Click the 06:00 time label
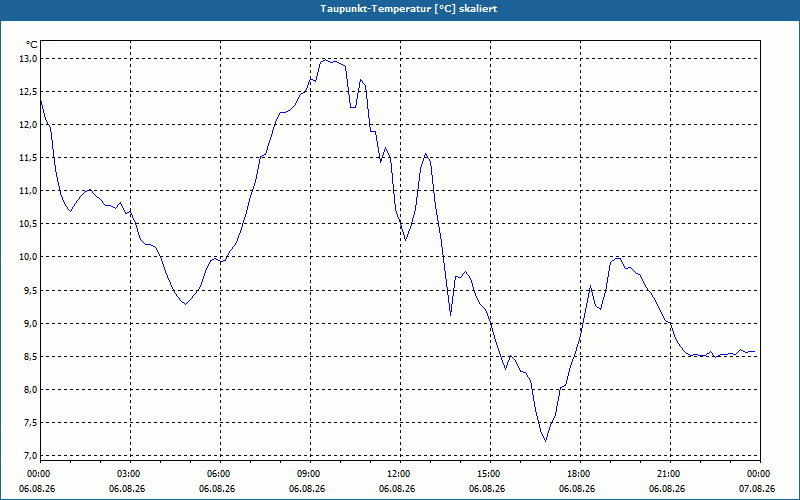800x500 pixels. coord(220,474)
